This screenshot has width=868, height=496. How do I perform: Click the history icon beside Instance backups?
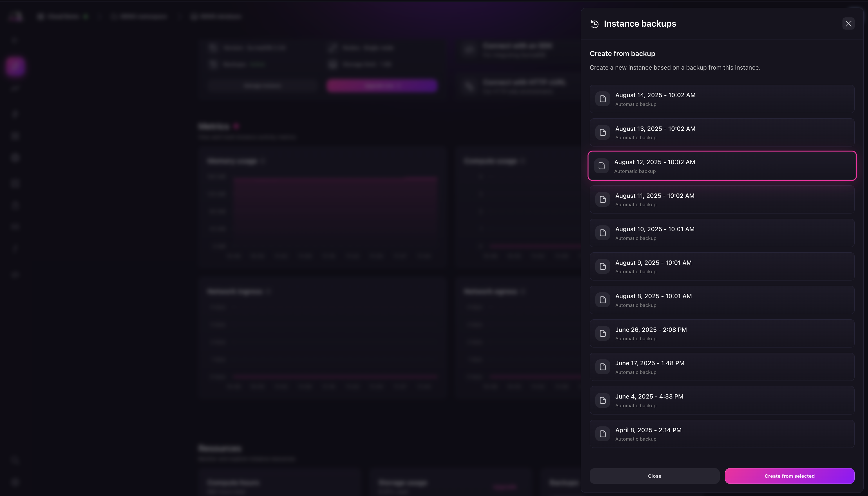tap(595, 24)
